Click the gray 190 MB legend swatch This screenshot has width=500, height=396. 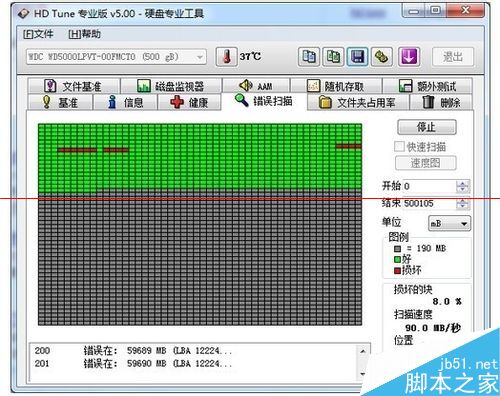tap(397, 249)
